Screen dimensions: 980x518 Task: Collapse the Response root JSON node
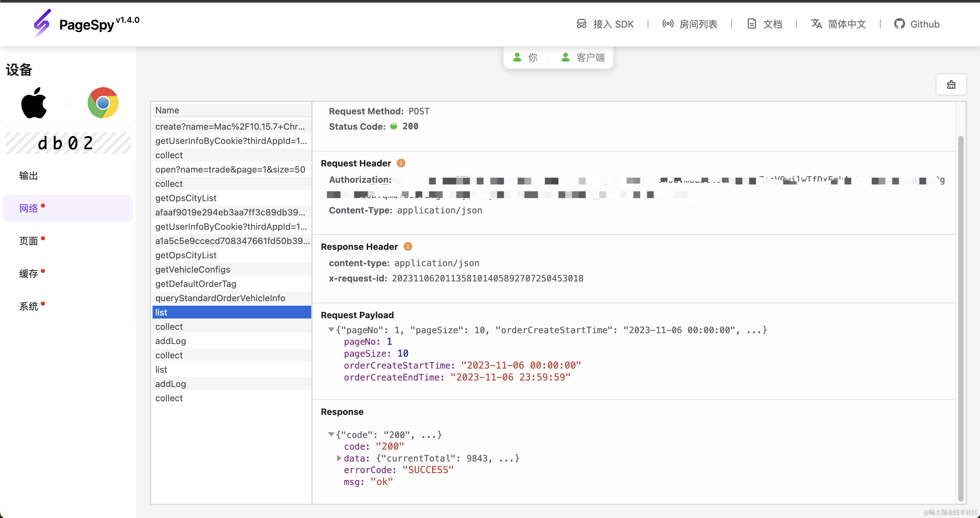[331, 434]
